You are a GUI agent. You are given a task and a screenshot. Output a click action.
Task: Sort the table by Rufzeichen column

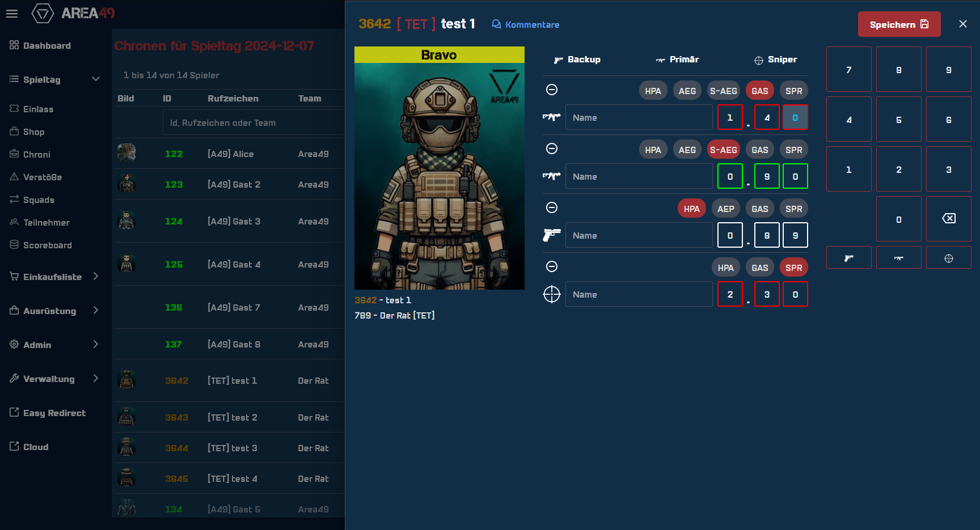(233, 98)
